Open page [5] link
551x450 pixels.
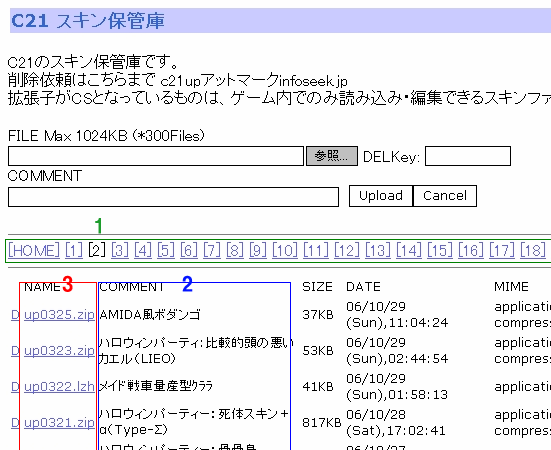click(166, 250)
